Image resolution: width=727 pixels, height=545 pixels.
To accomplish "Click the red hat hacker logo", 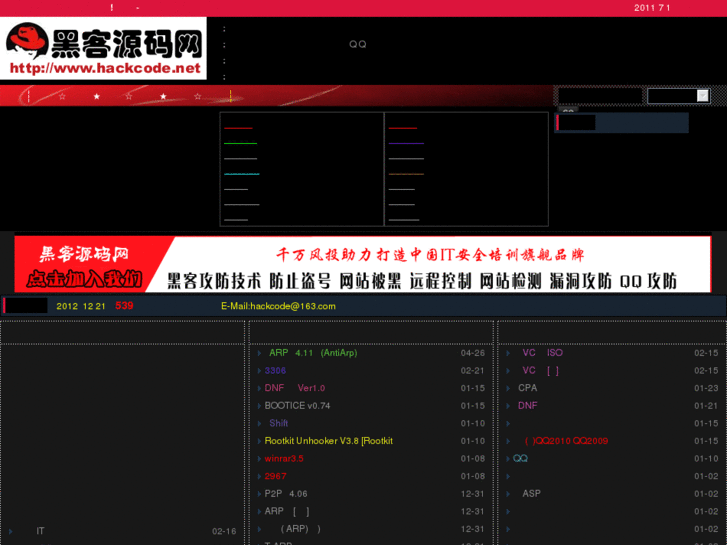I will pos(27,39).
